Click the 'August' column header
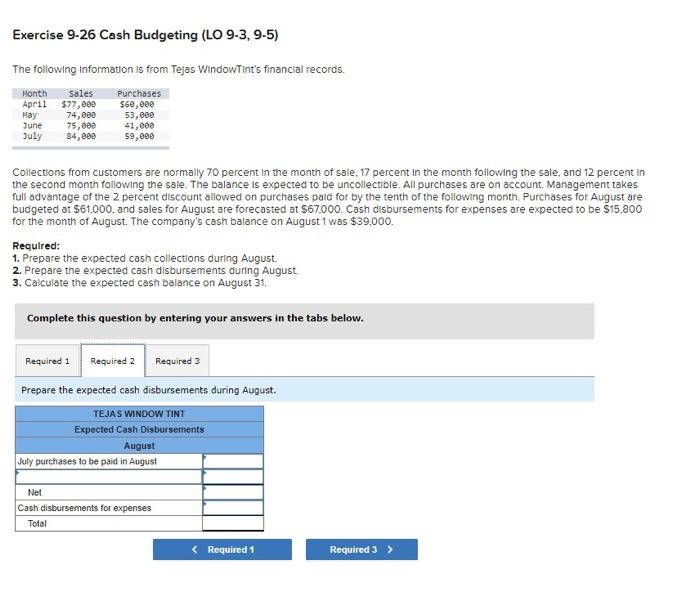700x597 pixels. tap(139, 446)
